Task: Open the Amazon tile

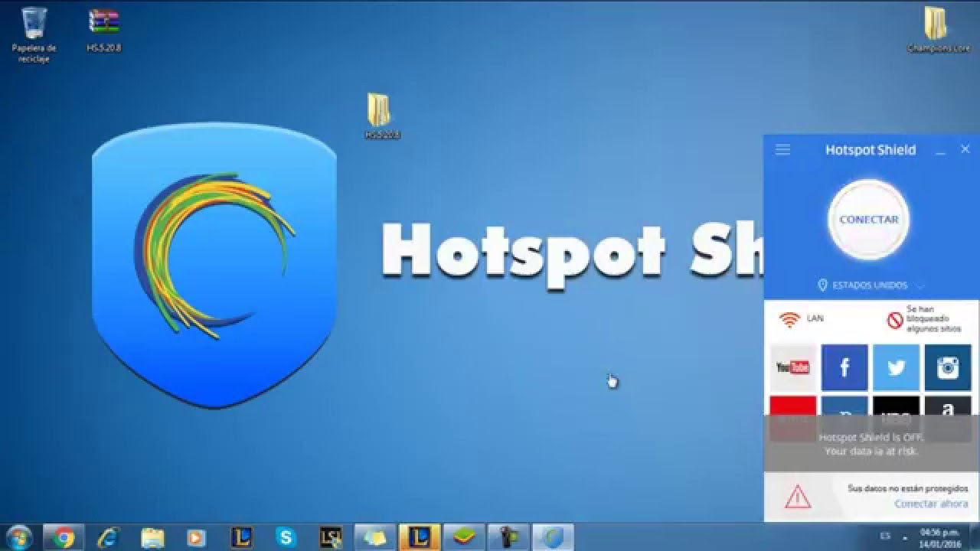Action: coord(948,407)
